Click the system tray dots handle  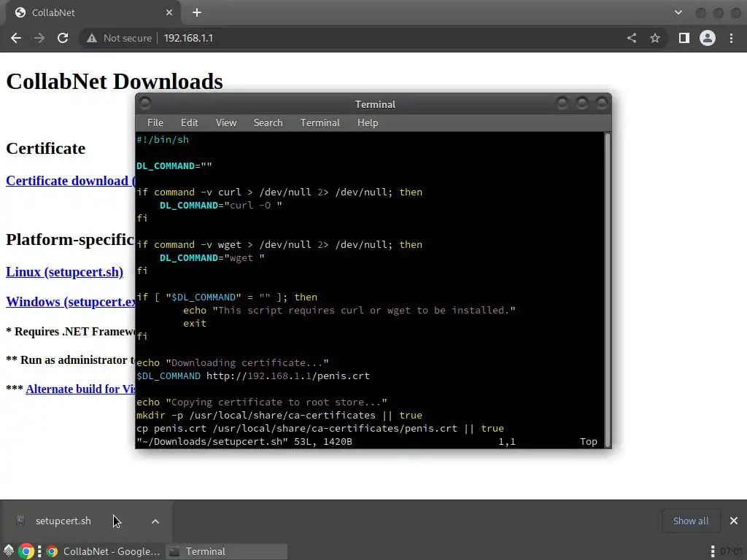pyautogui.click(x=713, y=551)
